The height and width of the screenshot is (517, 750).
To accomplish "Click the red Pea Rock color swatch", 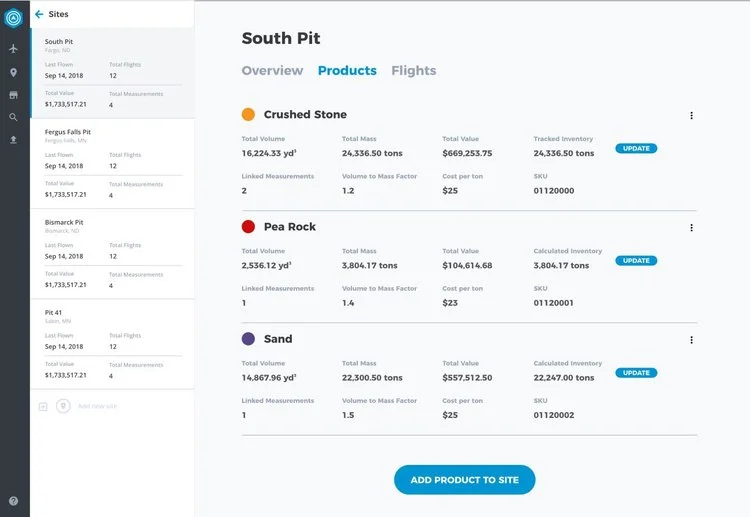I will coord(248,227).
